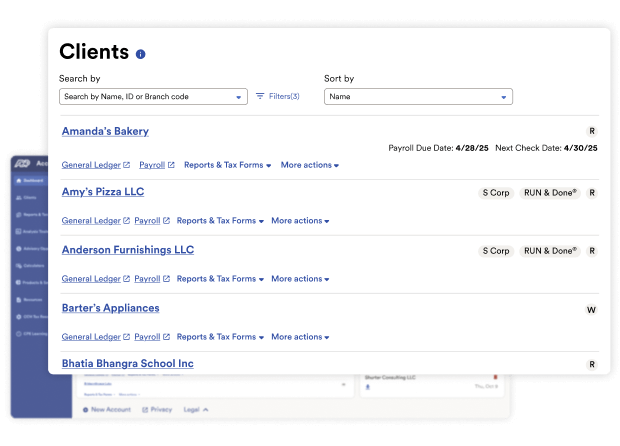Click the R badge on Bhatia Bhangra School row
Viewport: 620px width, 446px height.
point(592,365)
